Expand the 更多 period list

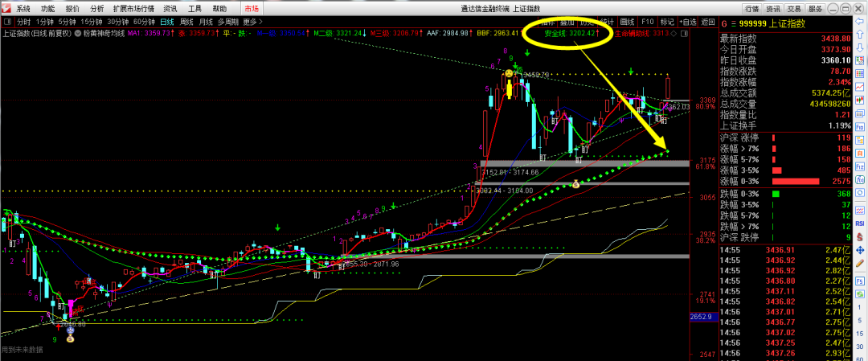pyautogui.click(x=252, y=23)
